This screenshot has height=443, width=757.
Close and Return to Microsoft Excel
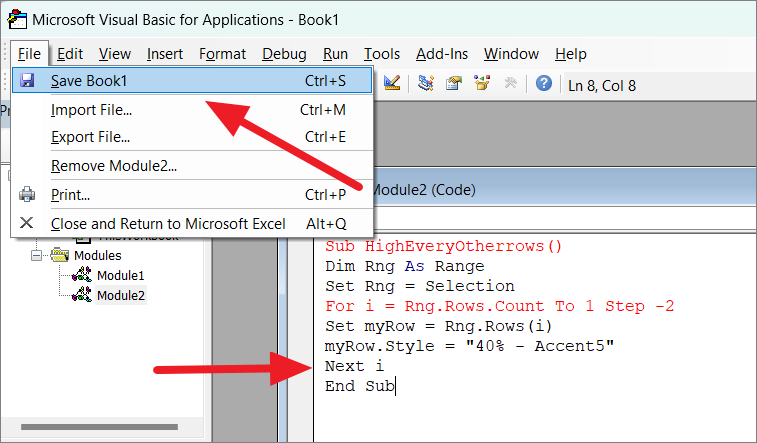point(192,224)
